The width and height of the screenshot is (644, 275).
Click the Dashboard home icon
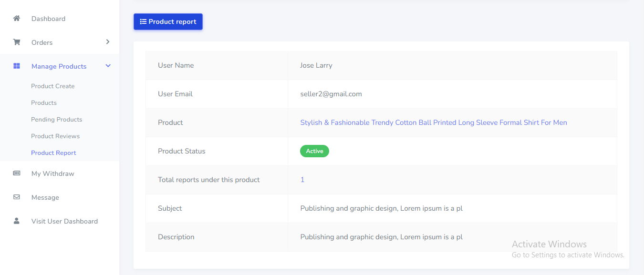click(17, 19)
